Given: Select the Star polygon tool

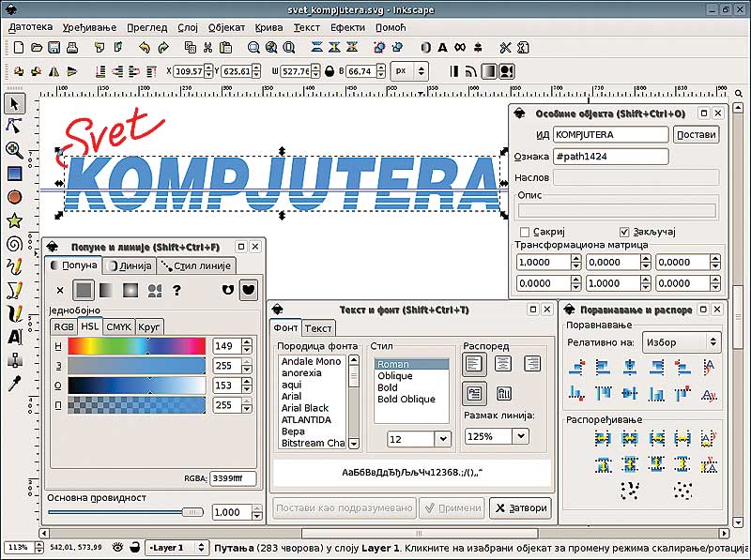Looking at the screenshot, I should click(14, 220).
